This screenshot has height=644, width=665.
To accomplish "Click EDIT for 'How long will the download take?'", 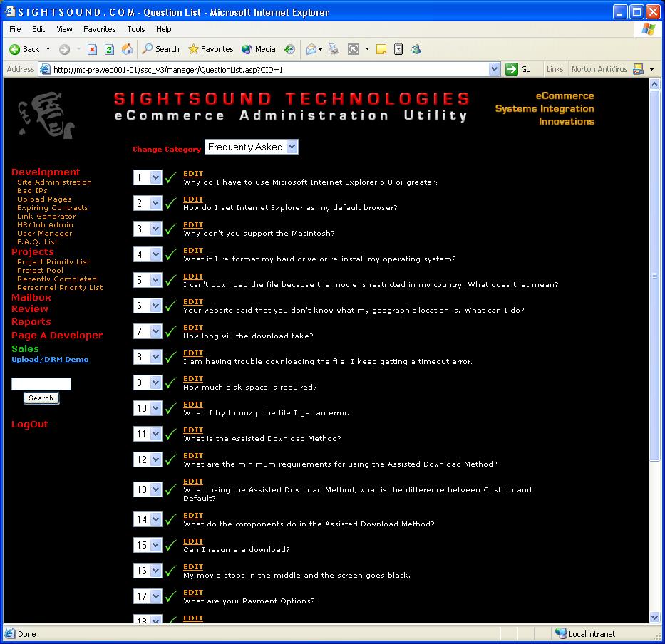I will [x=193, y=327].
